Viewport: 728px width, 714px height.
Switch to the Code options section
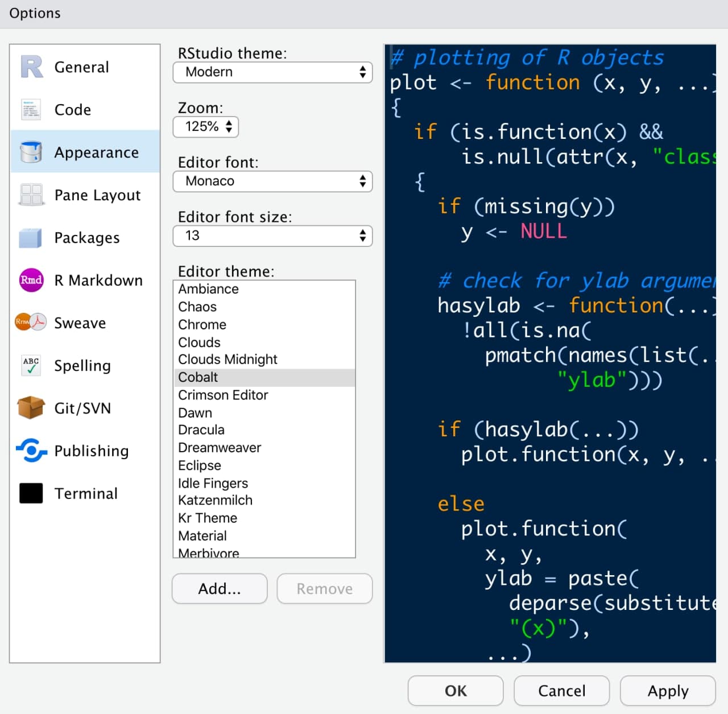[85, 109]
